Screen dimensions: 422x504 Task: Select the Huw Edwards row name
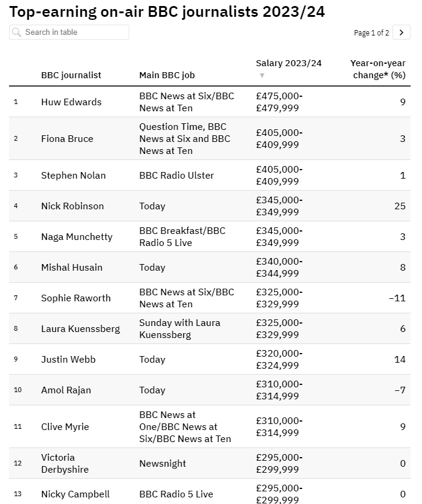pos(71,102)
